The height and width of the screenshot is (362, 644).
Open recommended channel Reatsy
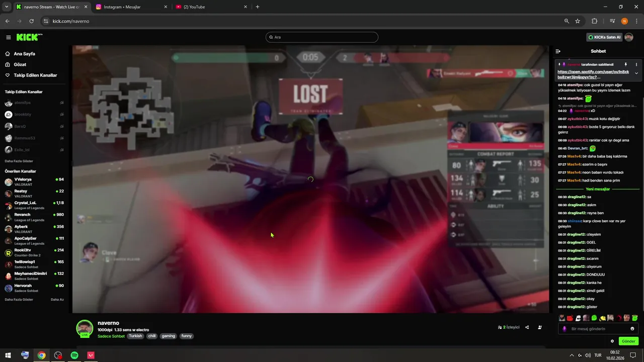tap(34, 194)
